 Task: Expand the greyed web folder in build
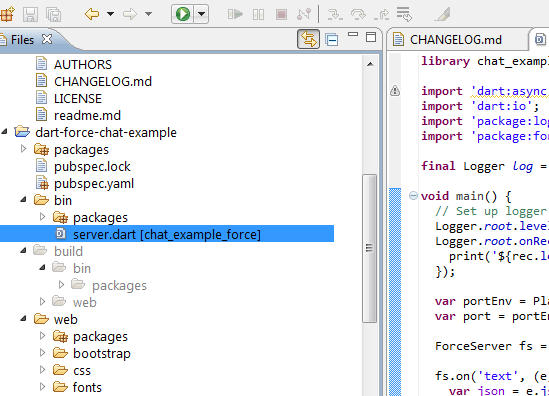(42, 301)
